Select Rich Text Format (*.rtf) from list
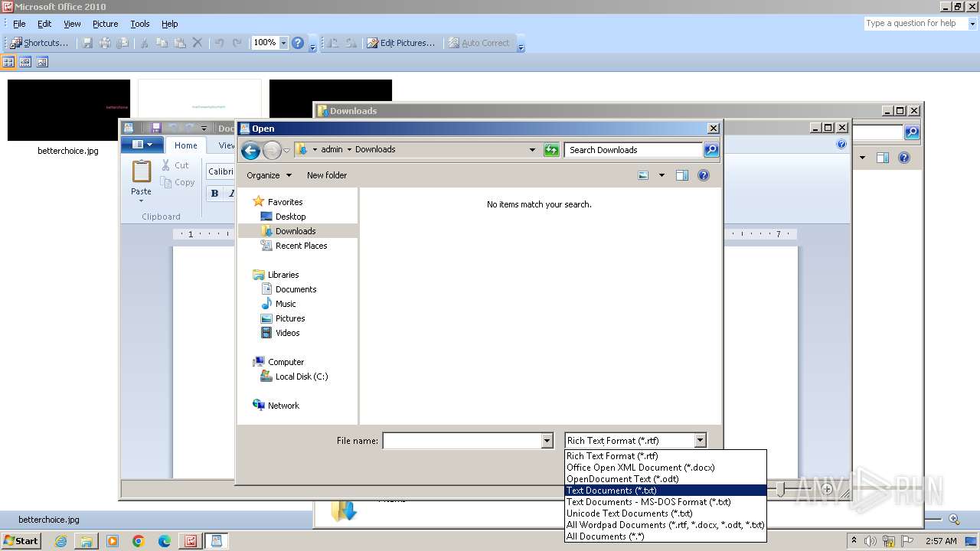The width and height of the screenshot is (980, 551). [x=665, y=456]
